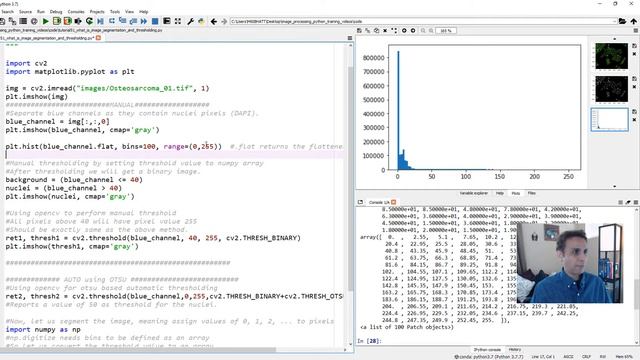The width and height of the screenshot is (640, 360).
Task: Step over current line debug icon
Action: click(112, 21)
